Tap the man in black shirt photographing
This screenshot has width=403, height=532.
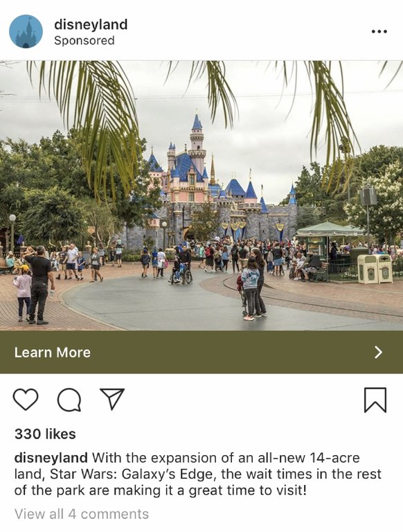[x=39, y=284]
